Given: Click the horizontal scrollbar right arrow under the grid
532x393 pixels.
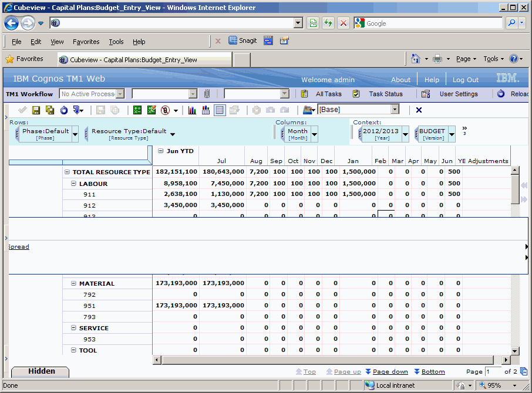Looking at the screenshot, I should coord(506,360).
